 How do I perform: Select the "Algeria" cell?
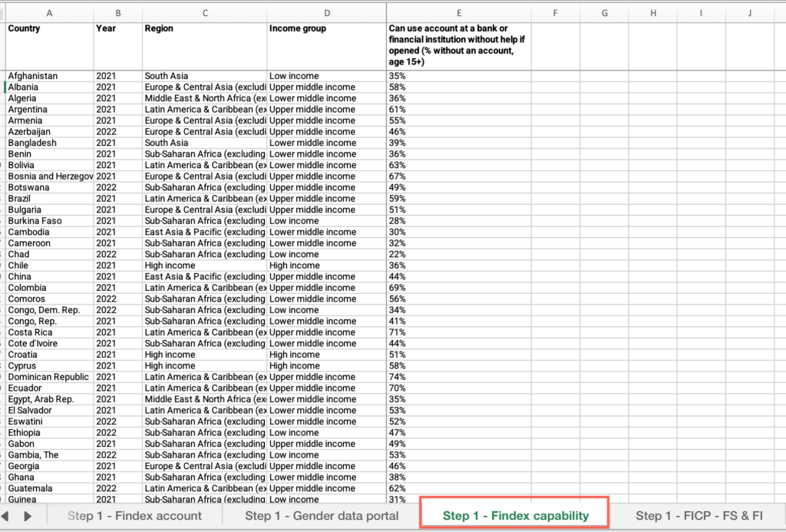pyautogui.click(x=49, y=98)
